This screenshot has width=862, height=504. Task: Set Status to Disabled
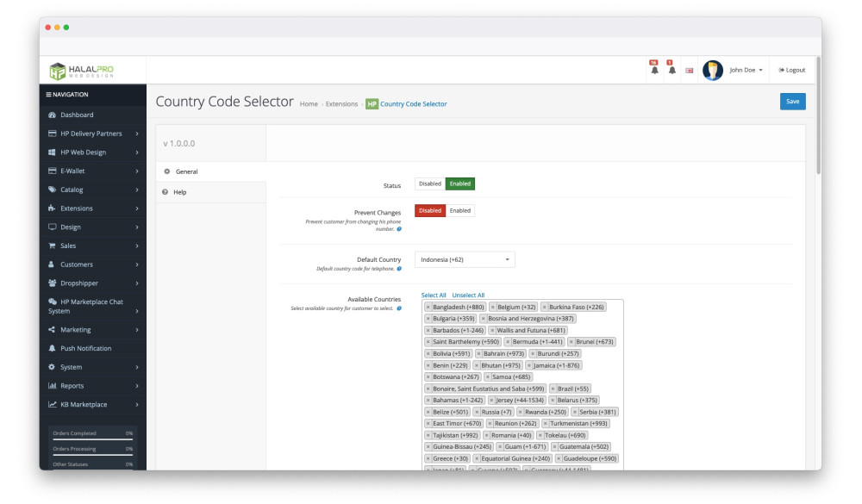[x=430, y=184]
